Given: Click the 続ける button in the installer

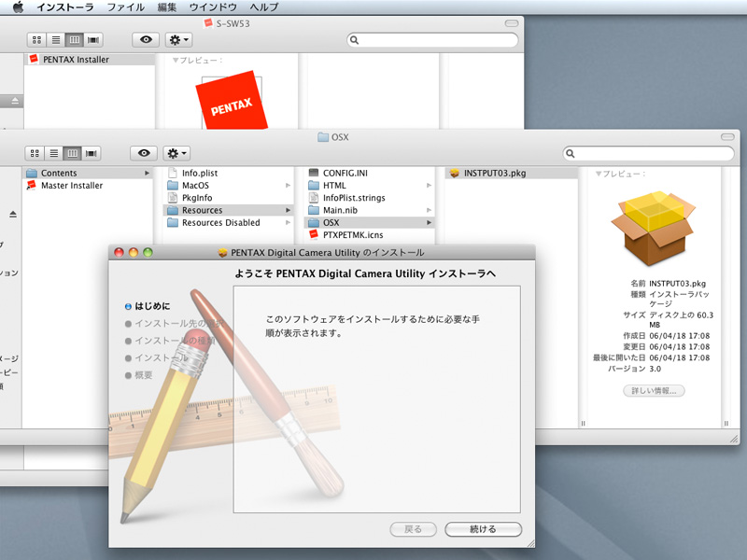Looking at the screenshot, I should tap(483, 529).
